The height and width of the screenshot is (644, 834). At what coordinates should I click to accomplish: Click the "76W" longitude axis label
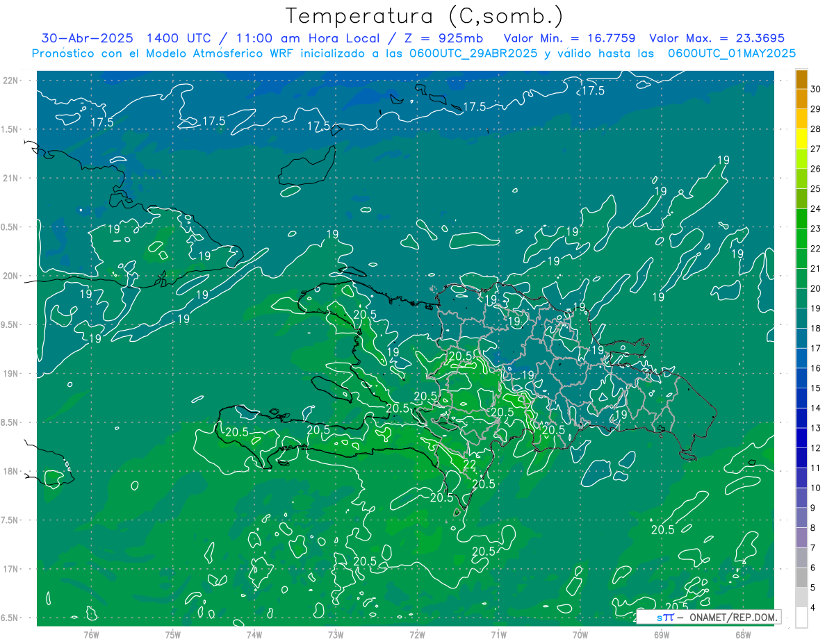pyautogui.click(x=91, y=634)
